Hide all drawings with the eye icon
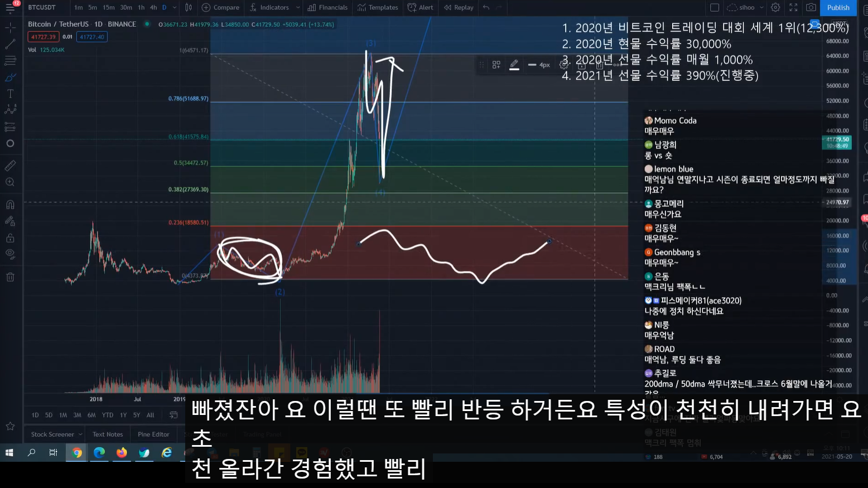Screen dimensions: 868x488 10,254
